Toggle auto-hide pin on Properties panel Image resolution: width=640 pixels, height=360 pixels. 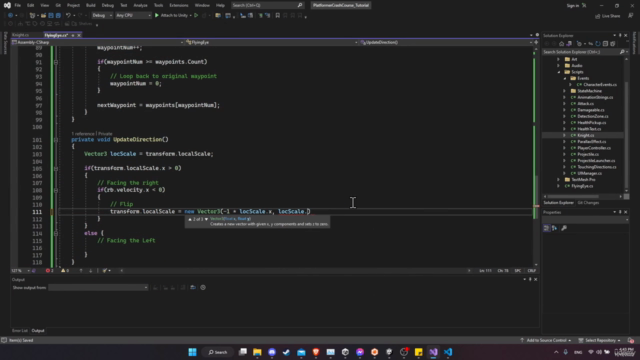tap(620, 212)
